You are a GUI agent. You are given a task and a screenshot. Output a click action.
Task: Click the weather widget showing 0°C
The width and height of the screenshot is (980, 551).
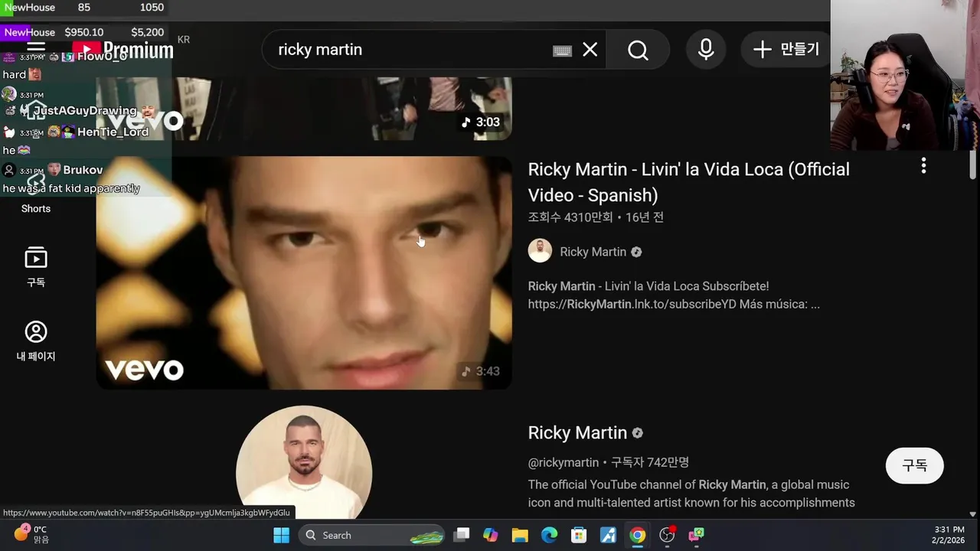point(31,534)
